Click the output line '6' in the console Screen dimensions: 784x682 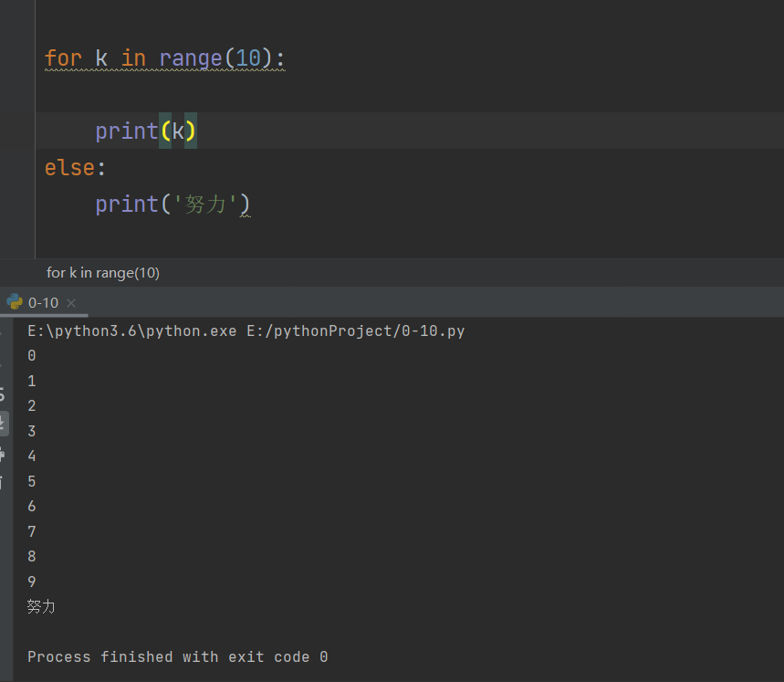[x=32, y=506]
